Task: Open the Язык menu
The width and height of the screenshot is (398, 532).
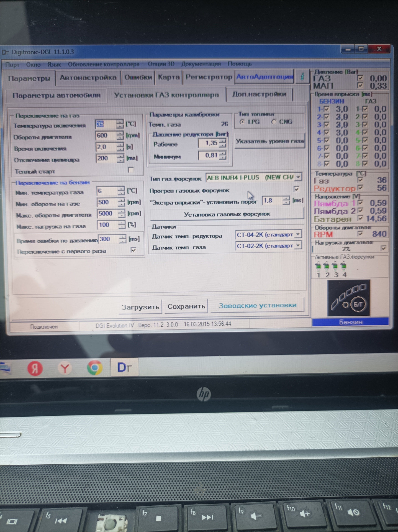Action: click(x=54, y=64)
